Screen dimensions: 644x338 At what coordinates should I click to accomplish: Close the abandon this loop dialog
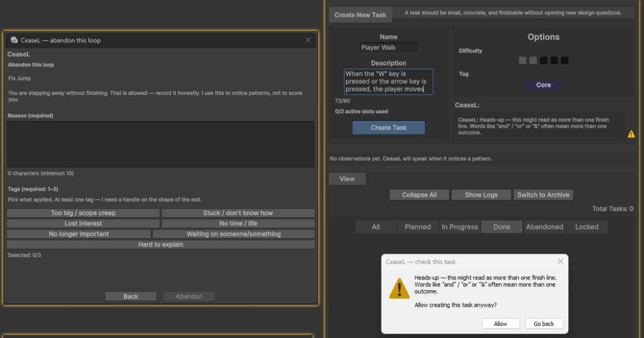(308, 40)
